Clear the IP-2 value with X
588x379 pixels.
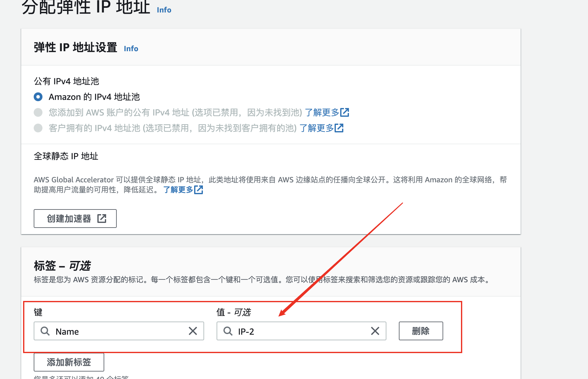(x=375, y=331)
